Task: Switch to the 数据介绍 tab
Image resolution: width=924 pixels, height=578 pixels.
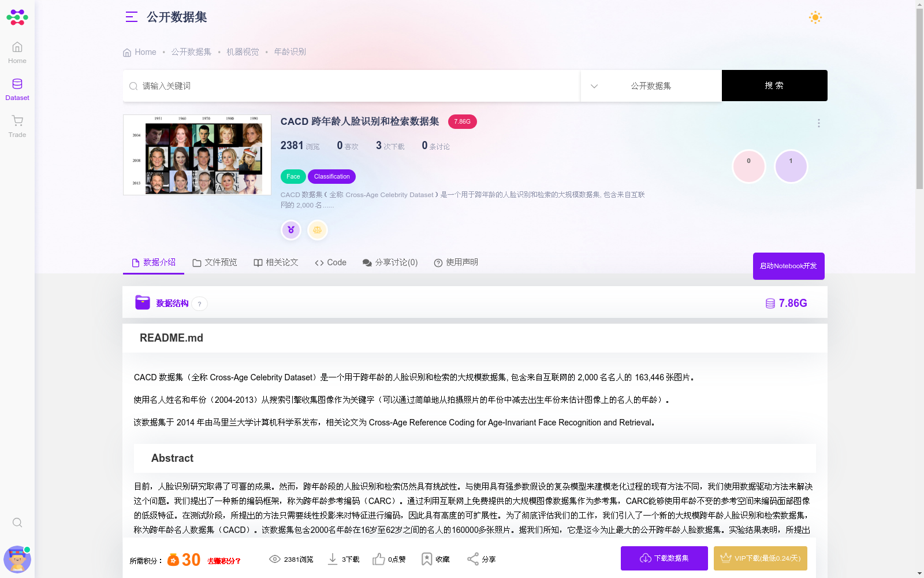Action: 154,262
